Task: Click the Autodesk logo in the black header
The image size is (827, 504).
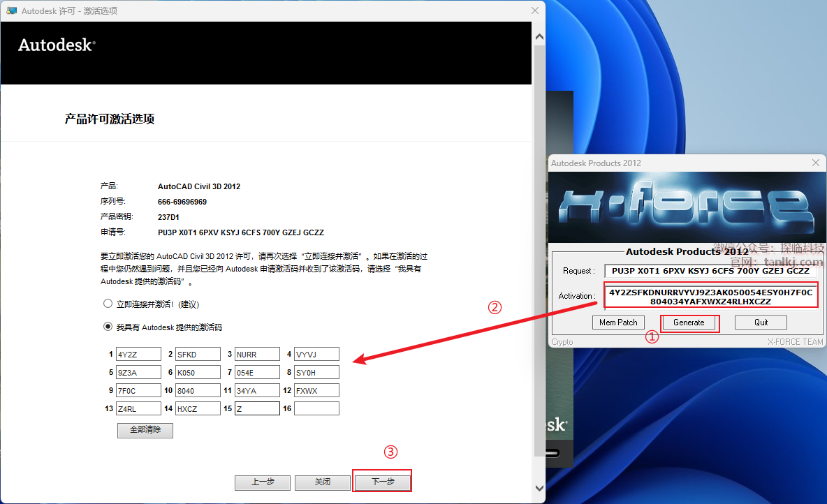Action: 57,45
